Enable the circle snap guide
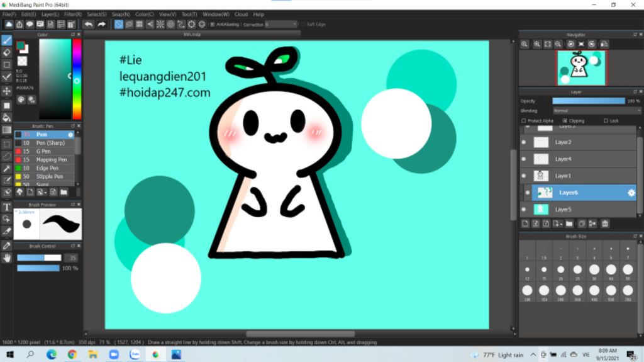Image resolution: width=644 pixels, height=362 pixels. (170, 25)
